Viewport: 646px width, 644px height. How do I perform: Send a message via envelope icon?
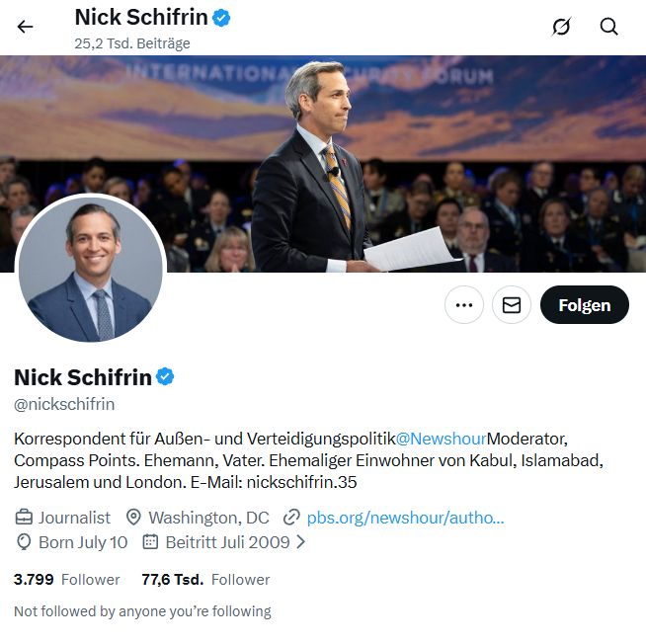[x=512, y=305]
